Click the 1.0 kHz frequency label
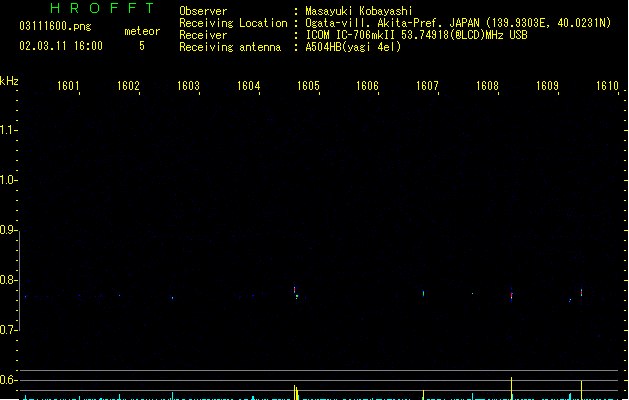The width and height of the screenshot is (629, 400). click(x=8, y=180)
